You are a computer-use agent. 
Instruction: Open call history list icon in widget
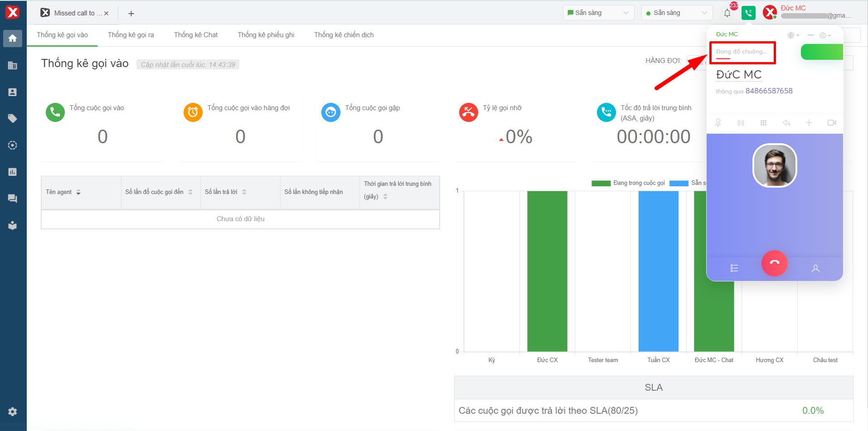(734, 268)
